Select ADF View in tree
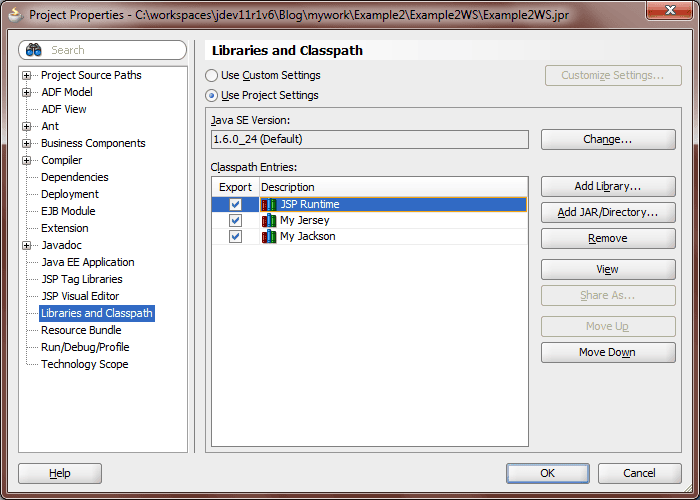This screenshot has height=500, width=700. click(x=64, y=109)
